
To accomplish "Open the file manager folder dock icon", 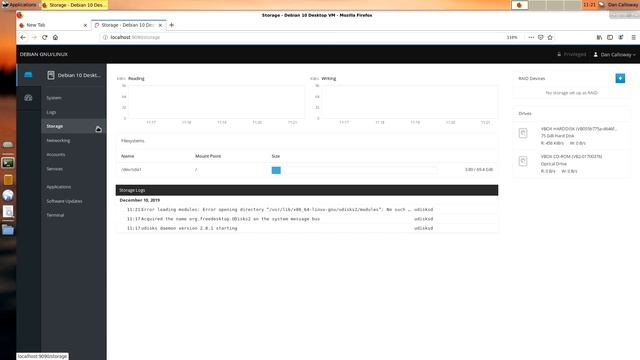I will click(8, 230).
